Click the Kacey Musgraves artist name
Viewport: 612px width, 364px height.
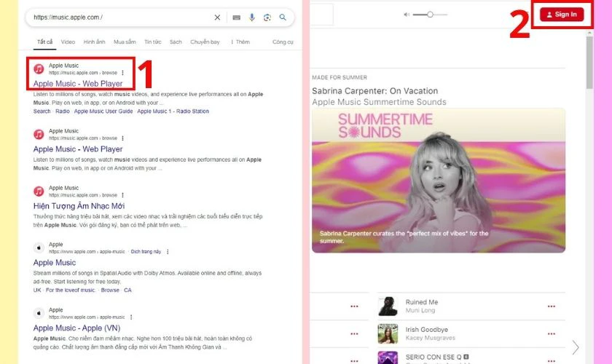[430, 338]
